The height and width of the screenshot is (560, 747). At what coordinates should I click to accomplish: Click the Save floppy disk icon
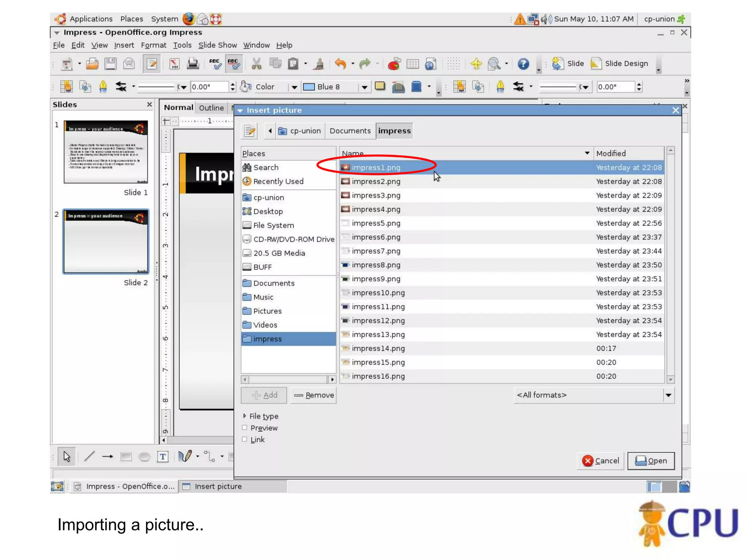click(x=110, y=64)
